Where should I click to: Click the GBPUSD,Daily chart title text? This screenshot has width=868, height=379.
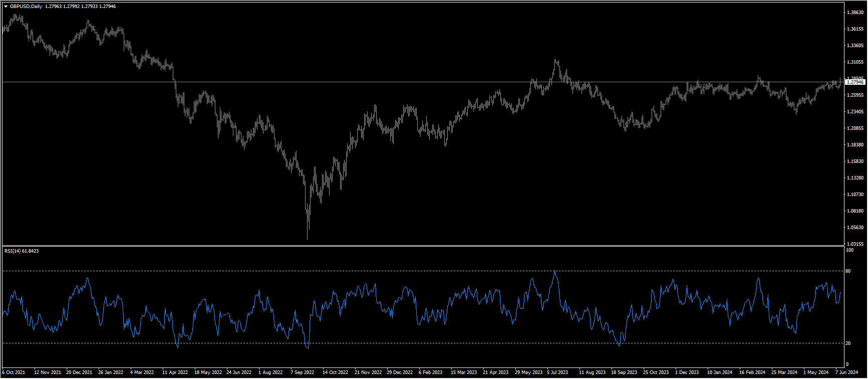[26, 7]
